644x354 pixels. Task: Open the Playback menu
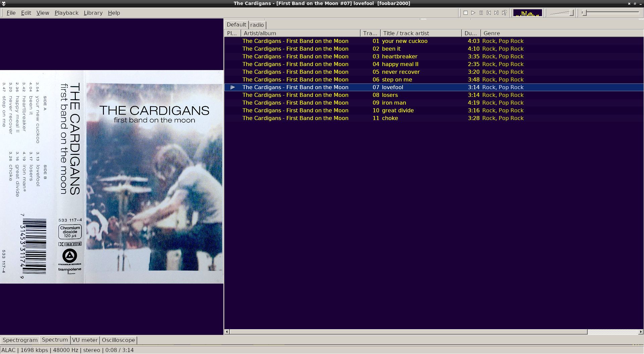[x=66, y=13]
